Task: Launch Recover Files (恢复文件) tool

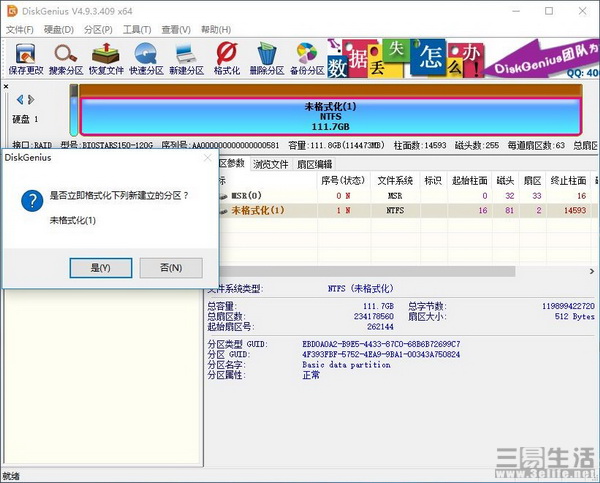Action: (x=106, y=59)
